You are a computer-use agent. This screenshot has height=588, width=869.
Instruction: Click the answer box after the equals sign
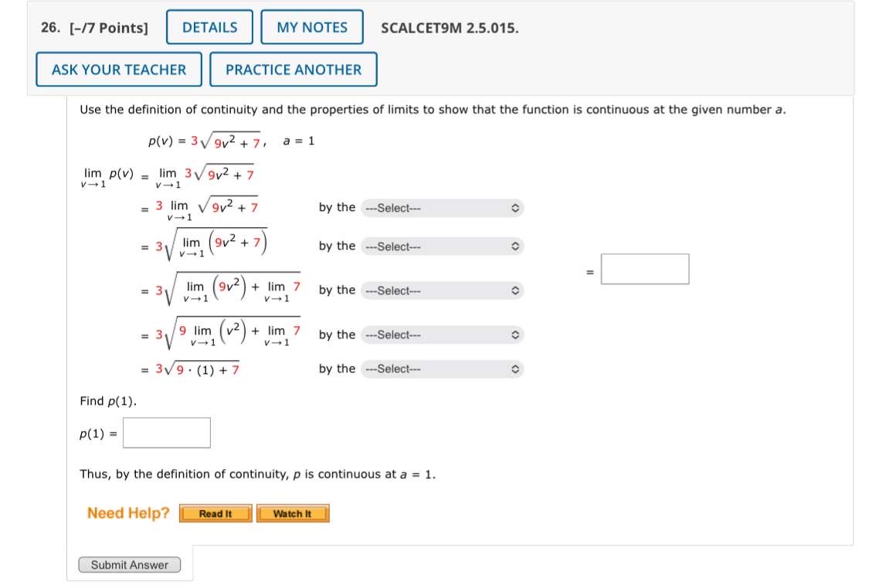645,269
